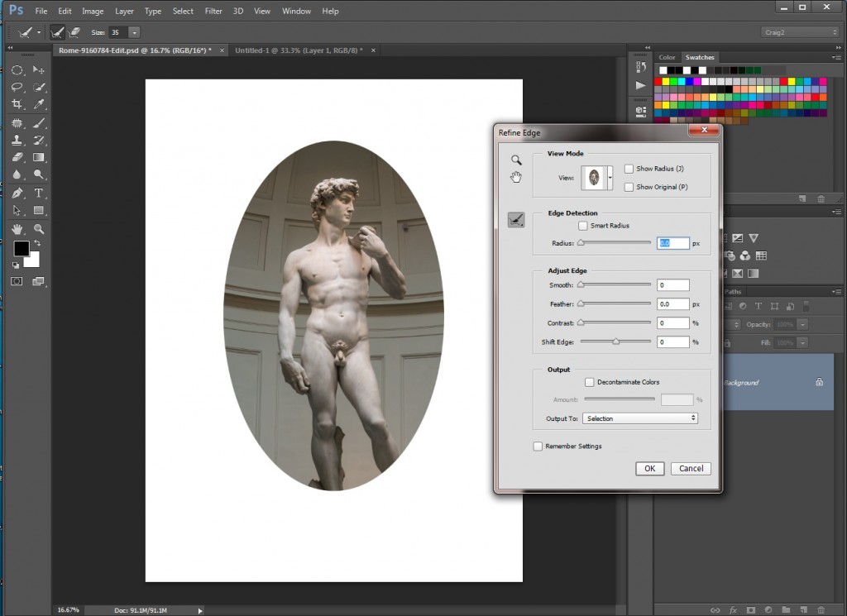Enable Show Radius (J) checkbox

pos(629,169)
